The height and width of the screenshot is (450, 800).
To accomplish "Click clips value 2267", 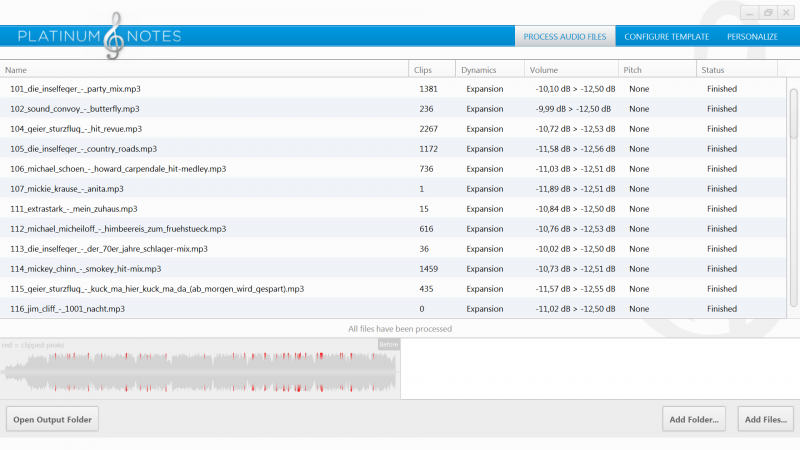I will point(429,129).
